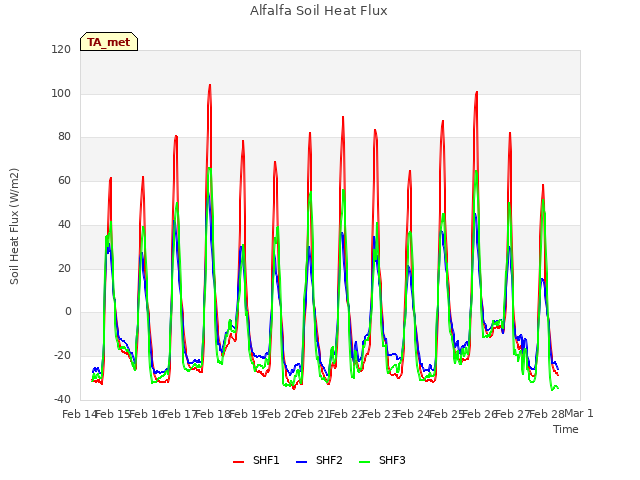Click the green SHF3 legend swatch
The image size is (640, 480).
[364, 462]
